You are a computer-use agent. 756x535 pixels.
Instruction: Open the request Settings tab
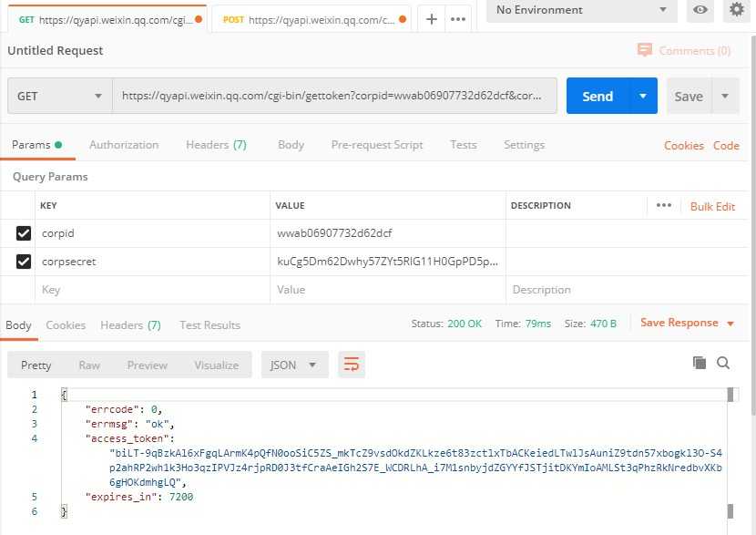(524, 145)
